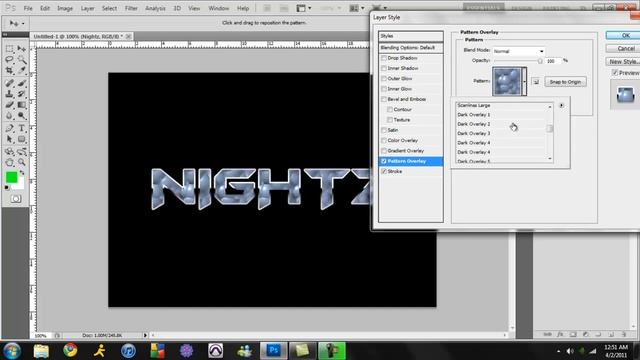Screen dimensions: 640x360
Task: Select the Quick Selection wand tool
Action: pos(22,60)
